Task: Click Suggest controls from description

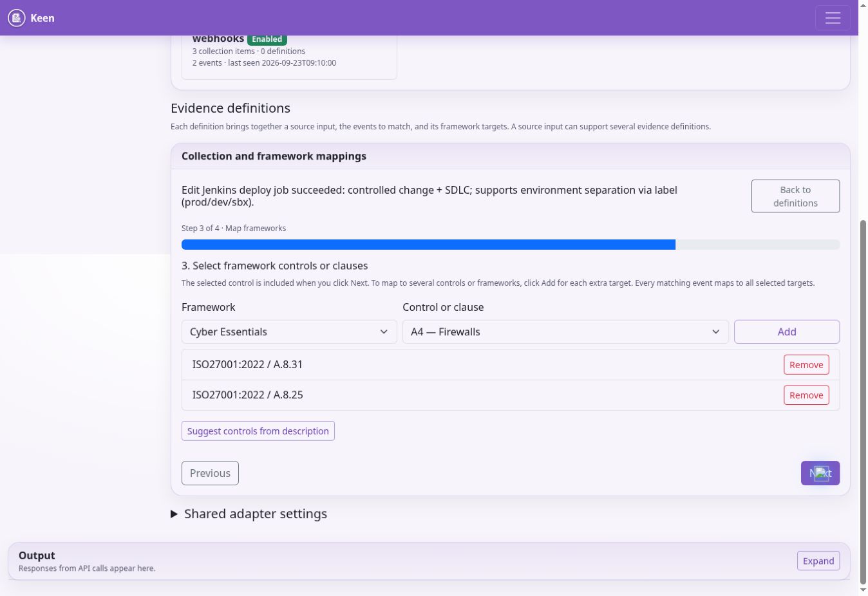Action: tap(258, 431)
